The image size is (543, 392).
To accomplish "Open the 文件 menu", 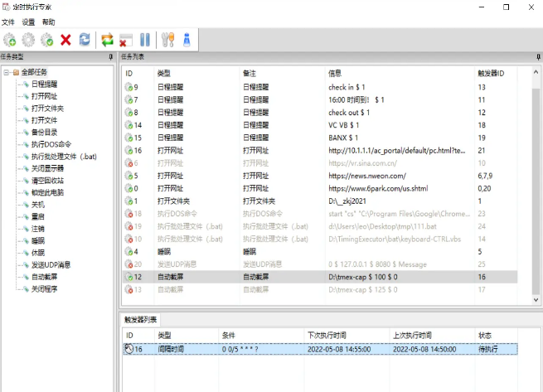I will point(8,22).
